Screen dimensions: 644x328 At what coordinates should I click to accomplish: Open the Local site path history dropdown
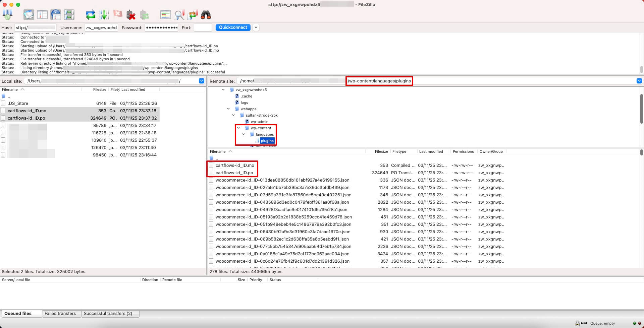pos(202,81)
